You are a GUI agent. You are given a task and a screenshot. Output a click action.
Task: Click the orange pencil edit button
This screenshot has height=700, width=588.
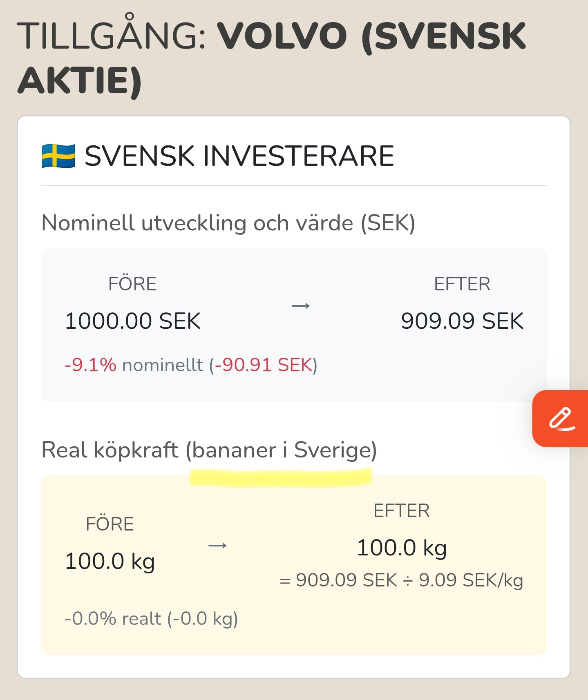(561, 419)
